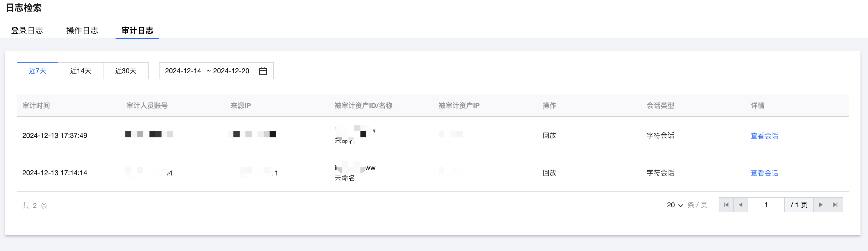Image resolution: width=868 pixels, height=251 pixels.
Task: Expand the 20 per page dropdown
Action: click(x=675, y=205)
